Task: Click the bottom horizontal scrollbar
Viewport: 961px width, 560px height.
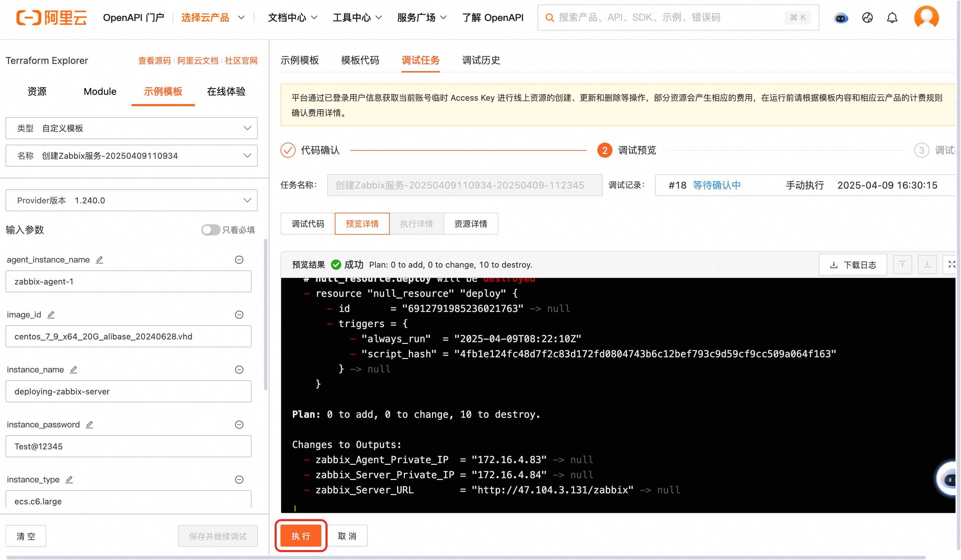Action: click(466, 557)
